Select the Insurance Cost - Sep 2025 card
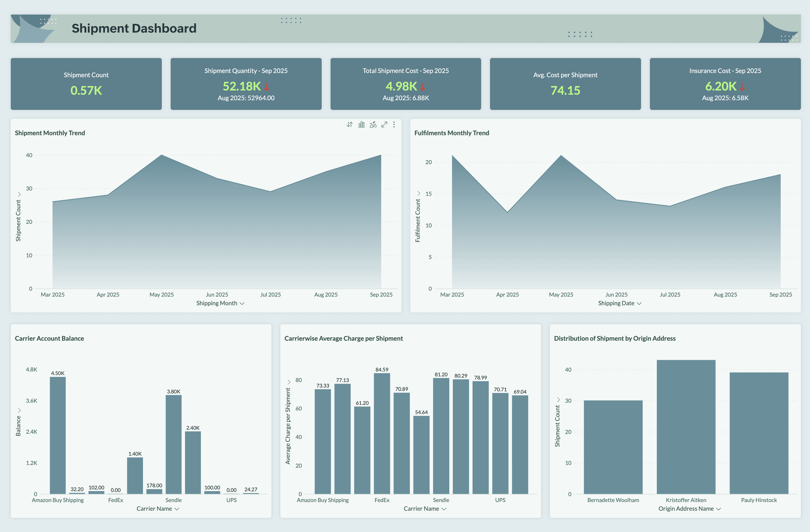The height and width of the screenshot is (532, 810). 725,84
